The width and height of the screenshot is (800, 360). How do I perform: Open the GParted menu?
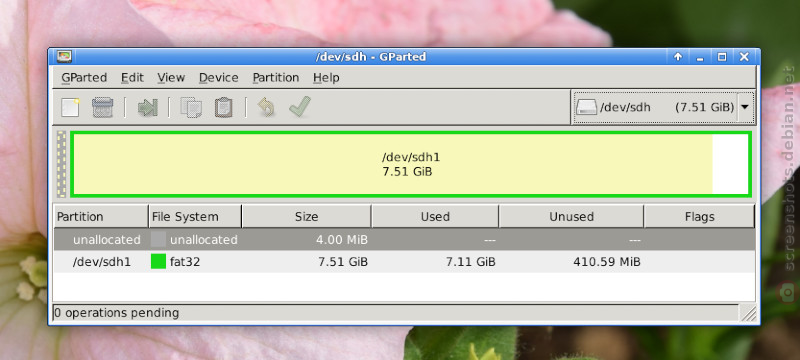tap(84, 78)
